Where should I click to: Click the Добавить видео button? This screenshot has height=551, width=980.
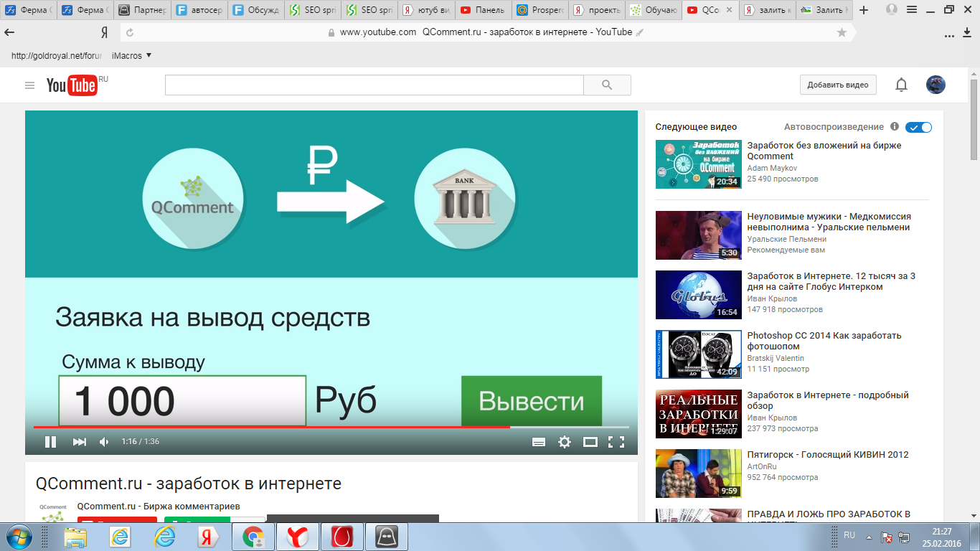pos(838,85)
